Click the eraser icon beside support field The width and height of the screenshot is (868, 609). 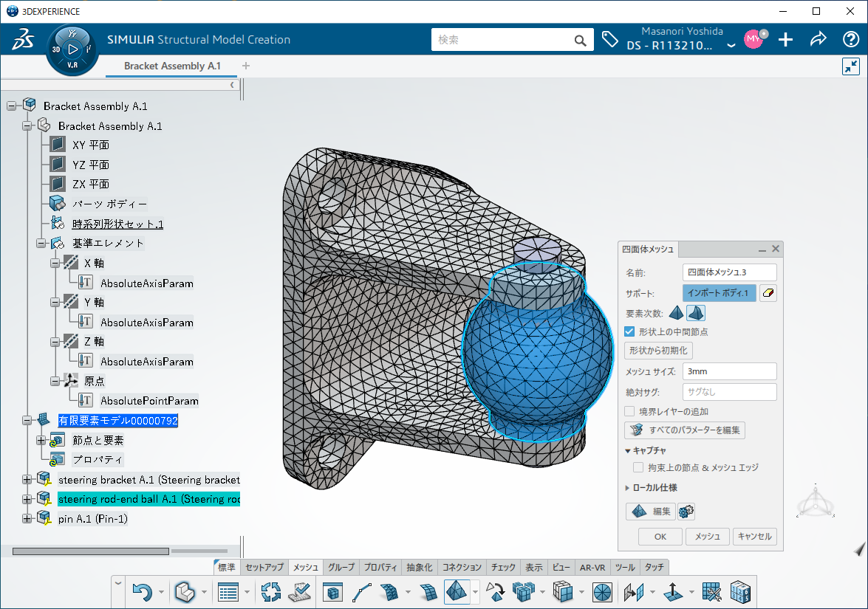coord(768,293)
